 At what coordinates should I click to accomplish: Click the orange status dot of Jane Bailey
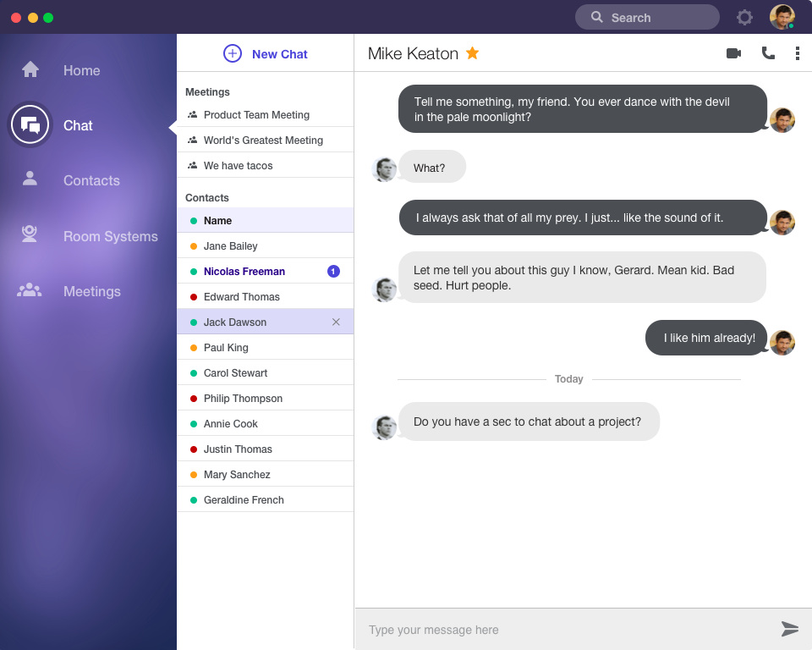click(x=193, y=246)
